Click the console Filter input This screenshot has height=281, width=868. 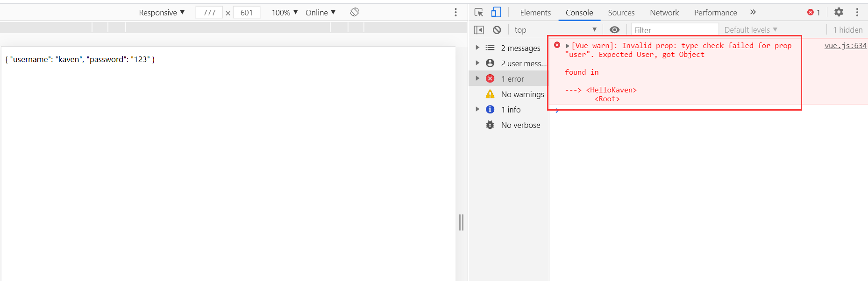pyautogui.click(x=675, y=30)
